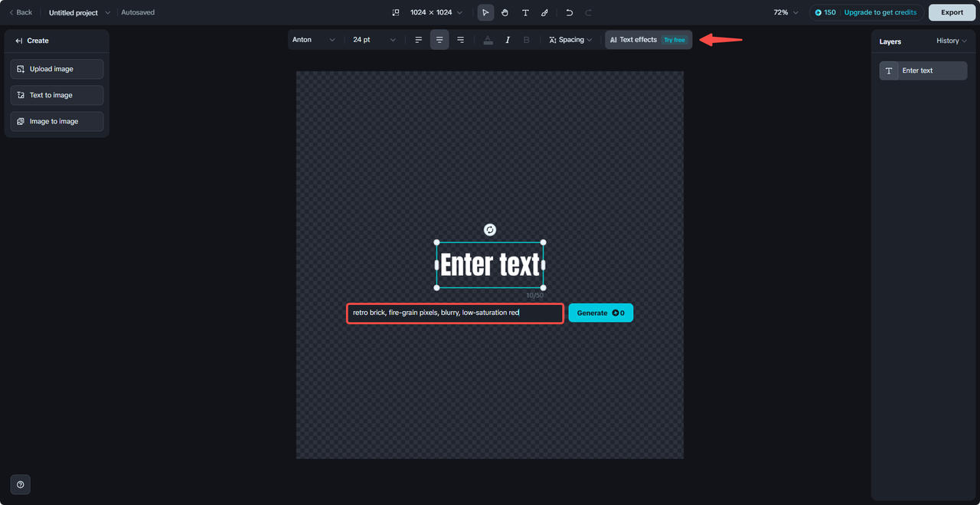The image size is (980, 505).
Task: Align text center
Action: coord(439,40)
